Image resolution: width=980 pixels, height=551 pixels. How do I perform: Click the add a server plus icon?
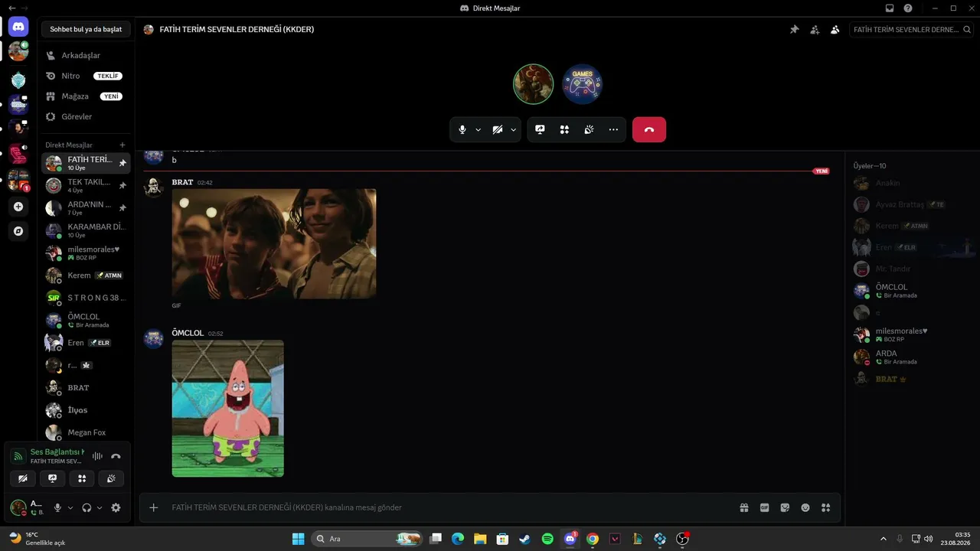[18, 207]
